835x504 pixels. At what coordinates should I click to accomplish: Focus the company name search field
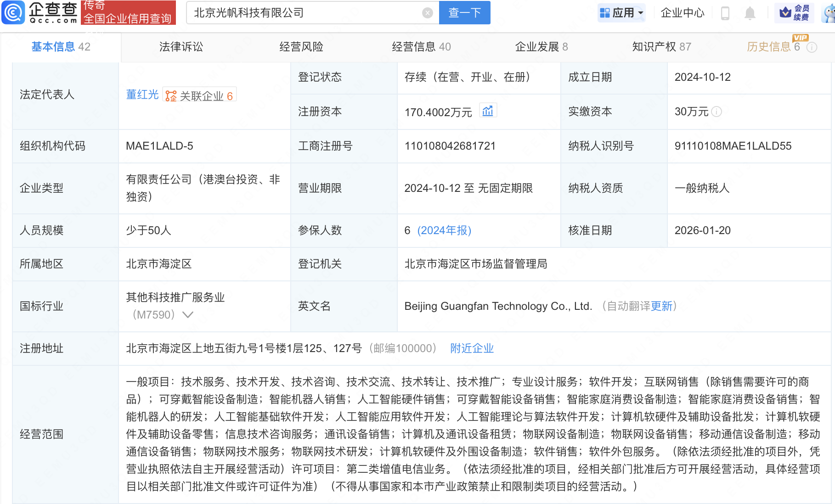click(x=305, y=13)
